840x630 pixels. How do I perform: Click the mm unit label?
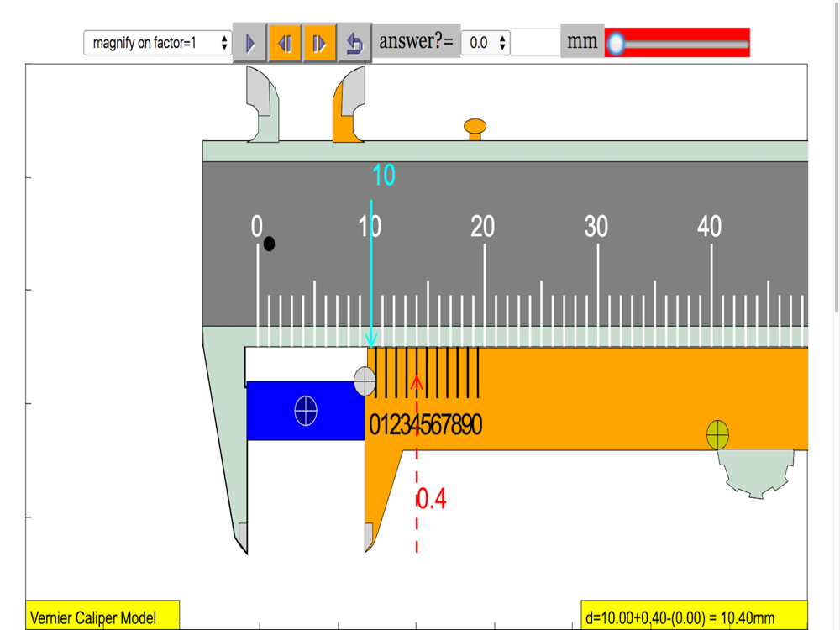pyautogui.click(x=582, y=40)
